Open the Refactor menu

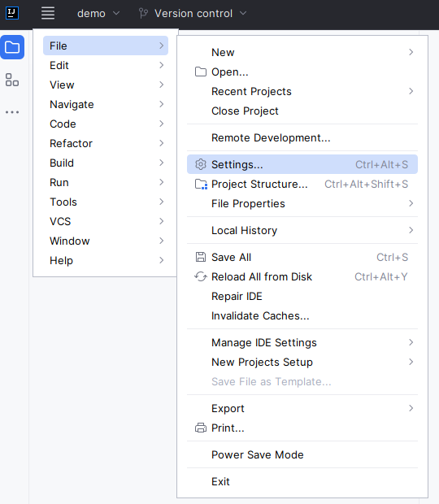pyautogui.click(x=106, y=143)
